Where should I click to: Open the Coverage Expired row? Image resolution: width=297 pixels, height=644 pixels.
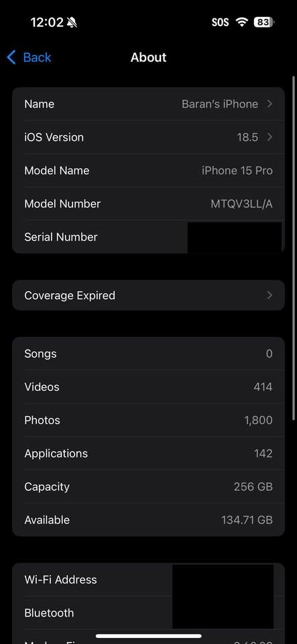click(149, 295)
